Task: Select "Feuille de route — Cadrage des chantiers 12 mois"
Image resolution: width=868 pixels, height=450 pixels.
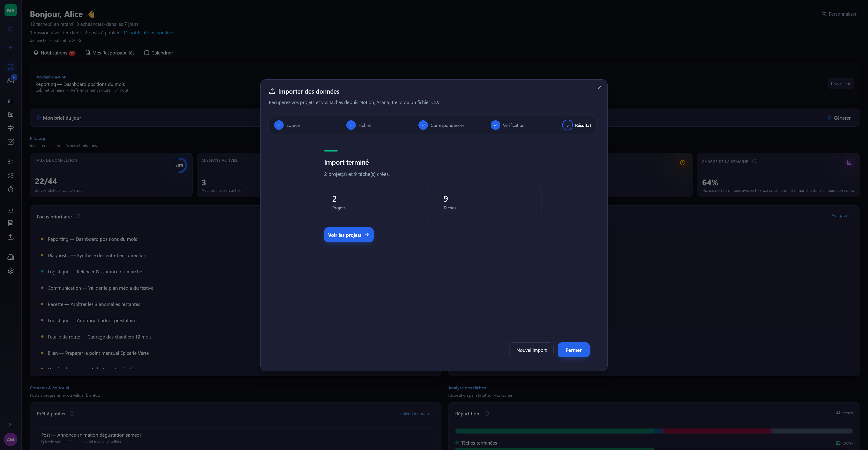Action: click(x=100, y=337)
